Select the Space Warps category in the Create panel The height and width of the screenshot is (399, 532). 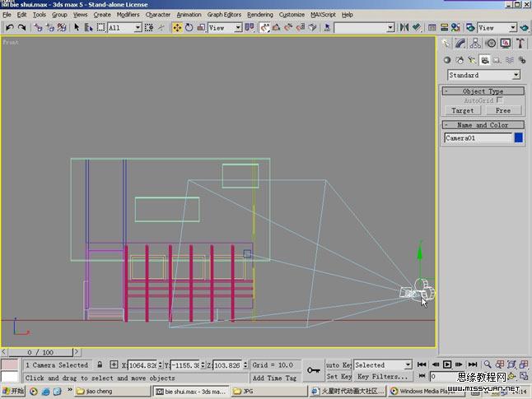point(509,60)
